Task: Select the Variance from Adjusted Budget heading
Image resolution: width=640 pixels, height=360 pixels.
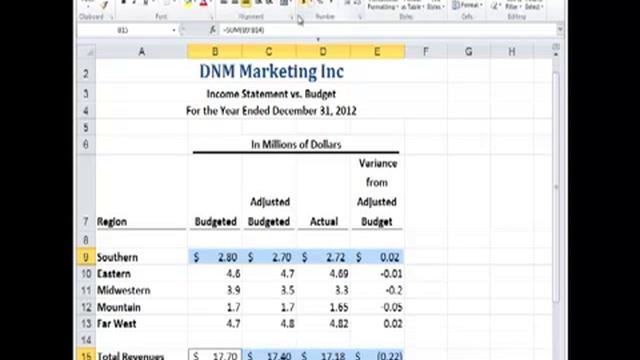Action: point(377,192)
